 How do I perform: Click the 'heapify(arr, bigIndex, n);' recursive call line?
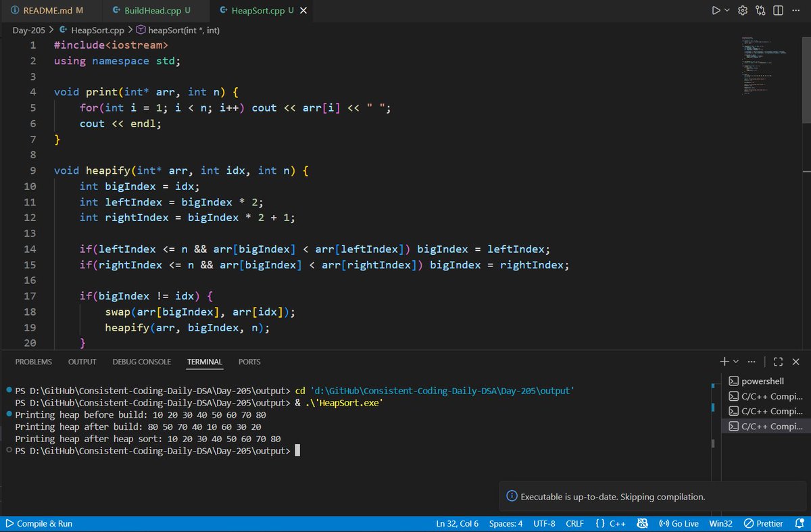187,328
